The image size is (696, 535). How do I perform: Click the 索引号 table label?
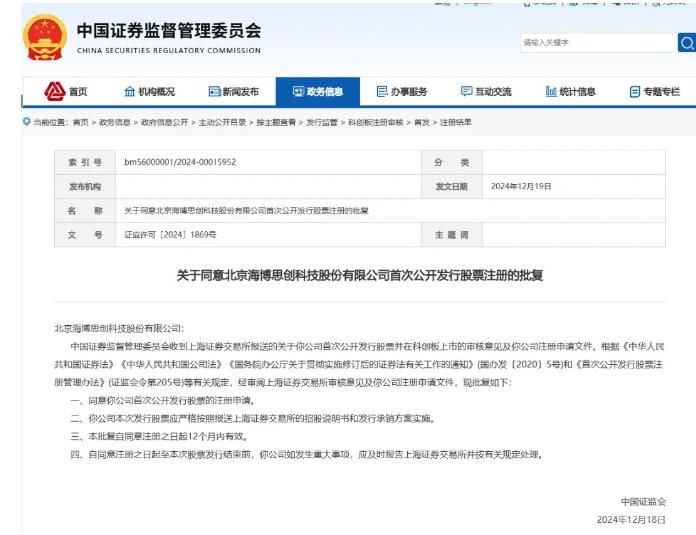coord(85,162)
